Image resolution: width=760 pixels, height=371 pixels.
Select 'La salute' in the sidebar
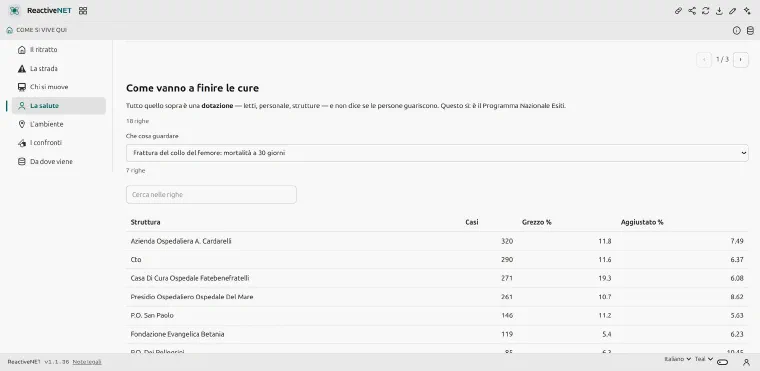tap(59, 106)
